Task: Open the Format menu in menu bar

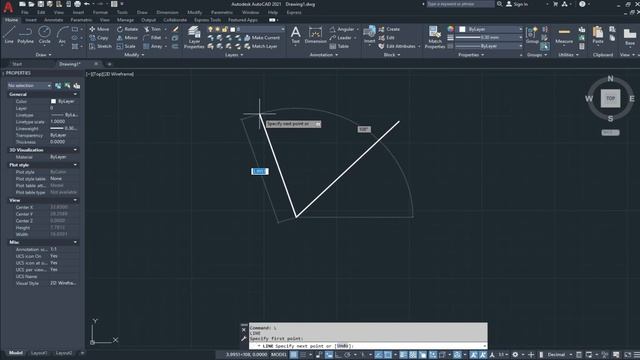Action: [100, 12]
